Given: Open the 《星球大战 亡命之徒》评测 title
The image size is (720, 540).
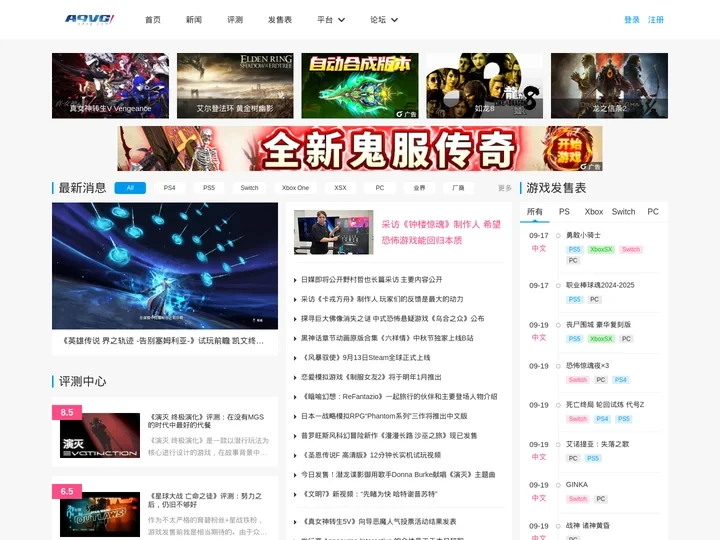Looking at the screenshot, I should point(205,500).
